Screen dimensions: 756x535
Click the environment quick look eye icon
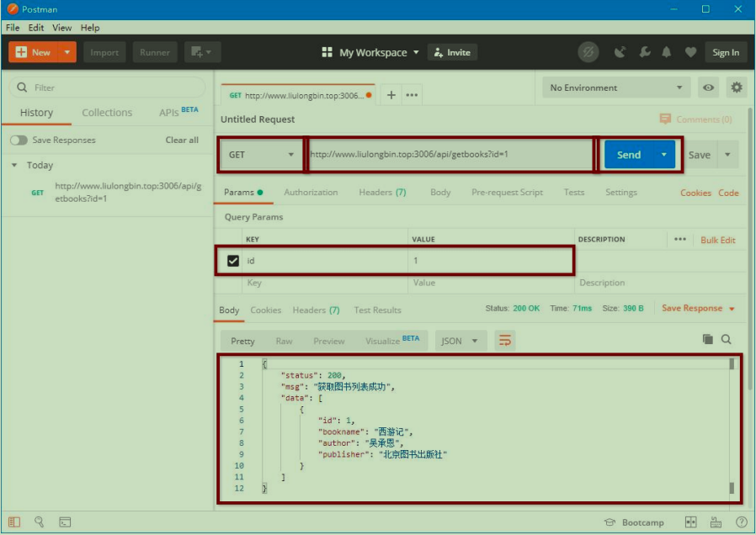click(708, 87)
